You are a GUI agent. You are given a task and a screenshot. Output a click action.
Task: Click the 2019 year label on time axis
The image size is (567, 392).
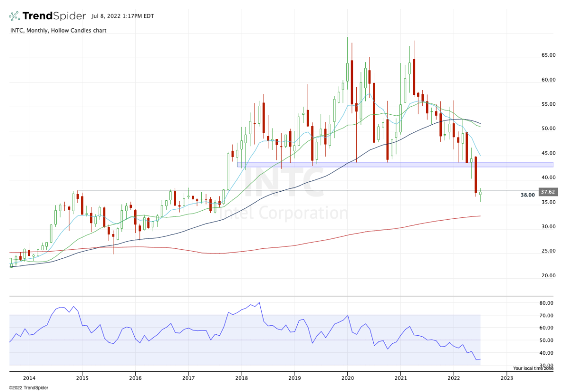[x=294, y=378]
